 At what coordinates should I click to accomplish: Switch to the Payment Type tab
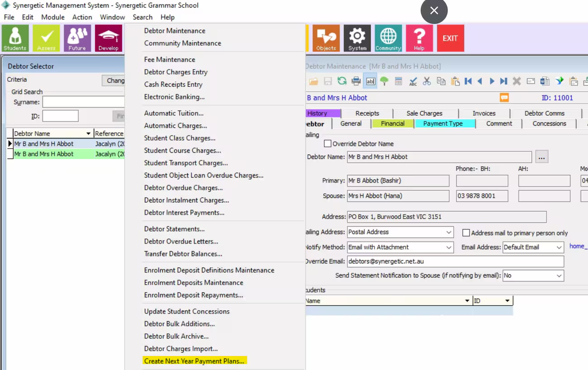445,124
